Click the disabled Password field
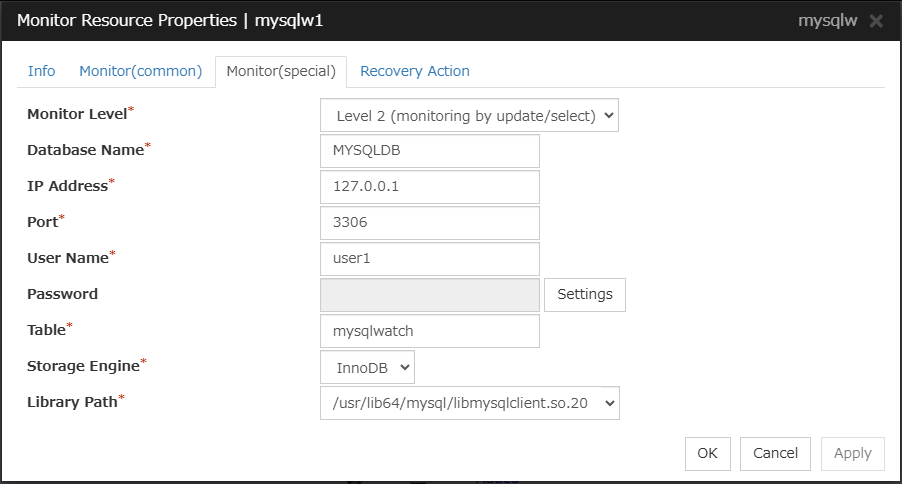The height and width of the screenshot is (484, 902). pos(429,295)
